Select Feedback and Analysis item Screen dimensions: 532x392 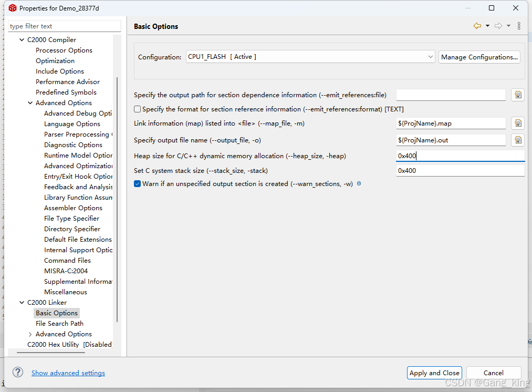tap(78, 187)
